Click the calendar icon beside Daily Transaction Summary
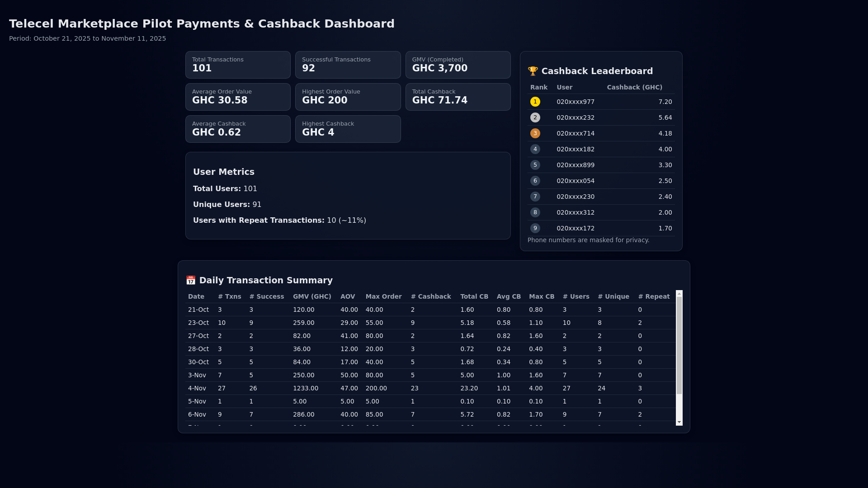The height and width of the screenshot is (488, 868). pyautogui.click(x=191, y=280)
